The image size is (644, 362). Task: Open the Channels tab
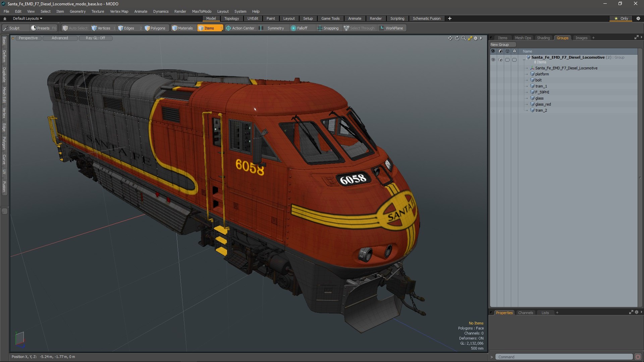pyautogui.click(x=525, y=313)
